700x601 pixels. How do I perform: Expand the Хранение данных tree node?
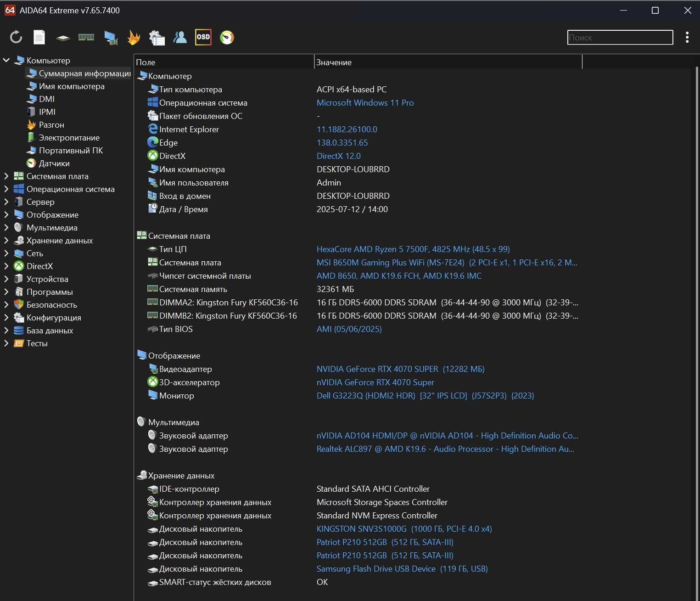coord(6,241)
